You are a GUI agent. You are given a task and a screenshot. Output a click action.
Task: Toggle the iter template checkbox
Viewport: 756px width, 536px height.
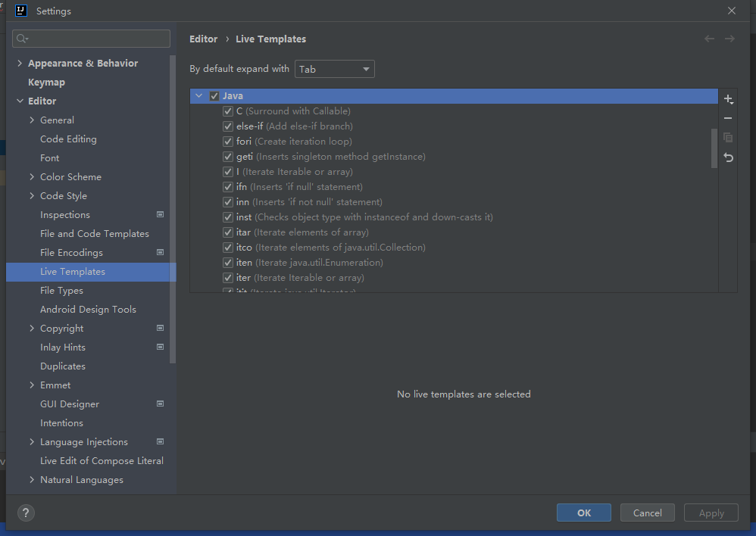[x=228, y=278]
